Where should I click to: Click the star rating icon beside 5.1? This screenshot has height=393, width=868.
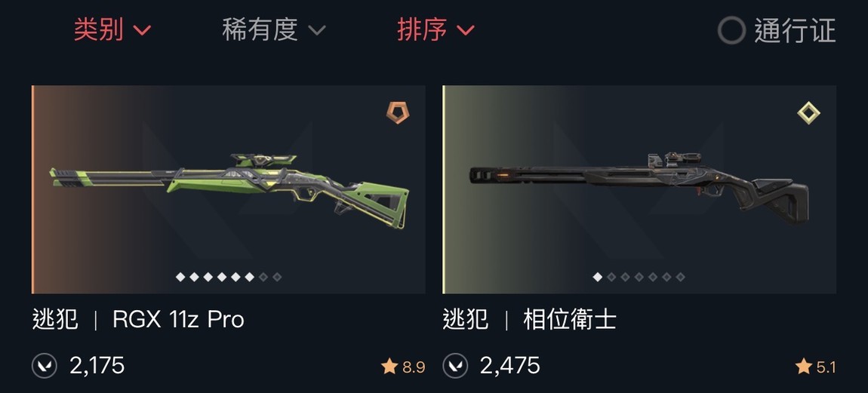(804, 366)
